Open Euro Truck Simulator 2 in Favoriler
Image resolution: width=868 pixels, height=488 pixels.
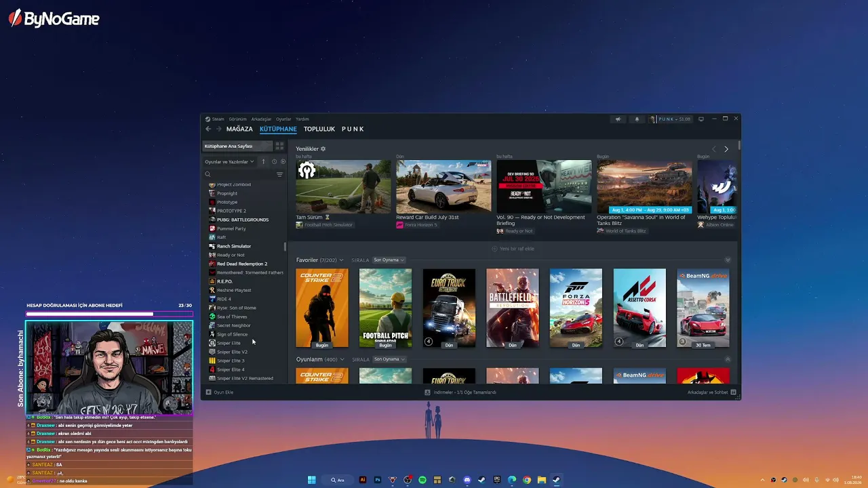[x=449, y=308]
